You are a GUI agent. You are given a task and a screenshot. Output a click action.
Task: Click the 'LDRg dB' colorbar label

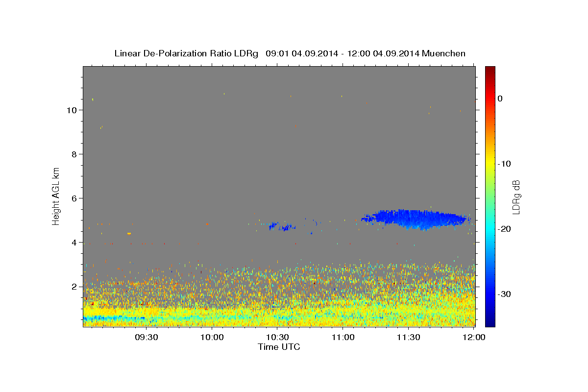[x=516, y=196]
